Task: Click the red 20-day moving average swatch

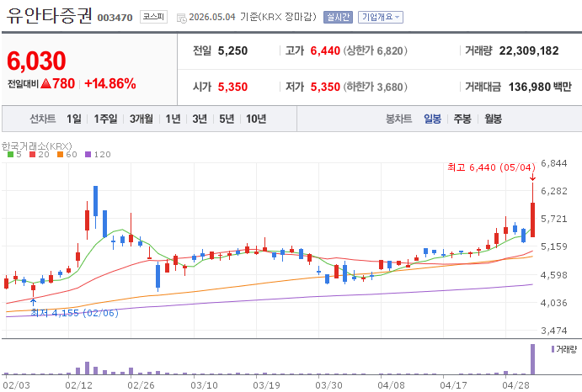Action: point(32,154)
